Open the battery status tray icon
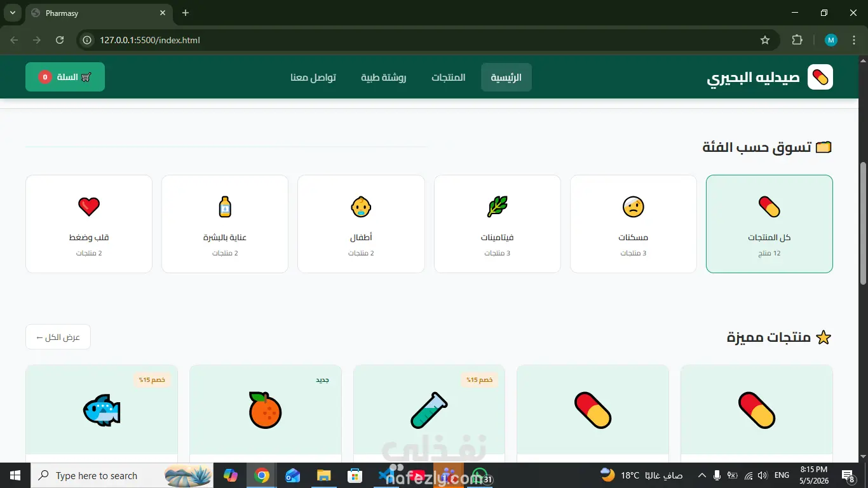Screen dimensions: 868x488 tap(733, 475)
